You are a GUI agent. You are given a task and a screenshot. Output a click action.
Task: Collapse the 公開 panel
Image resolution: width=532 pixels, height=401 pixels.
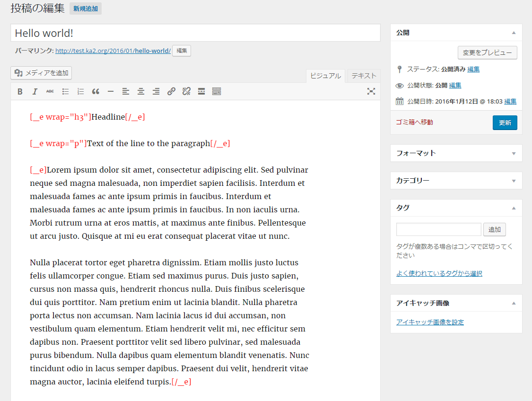pos(514,33)
